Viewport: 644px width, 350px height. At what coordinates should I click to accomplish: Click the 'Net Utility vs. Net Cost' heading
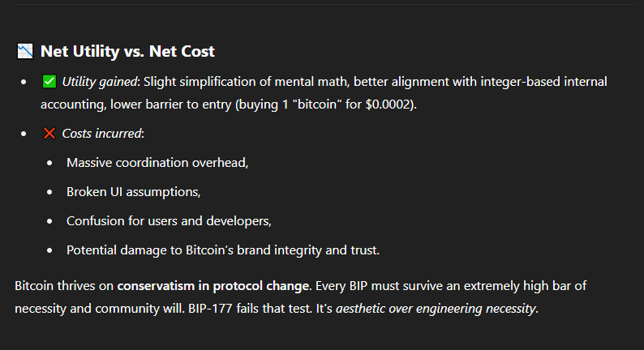click(127, 51)
